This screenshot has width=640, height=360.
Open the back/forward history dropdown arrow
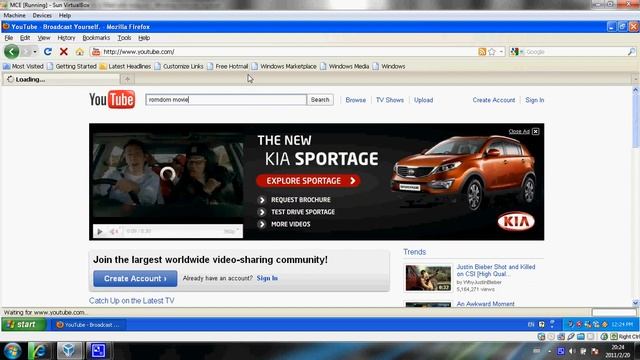[x=35, y=52]
